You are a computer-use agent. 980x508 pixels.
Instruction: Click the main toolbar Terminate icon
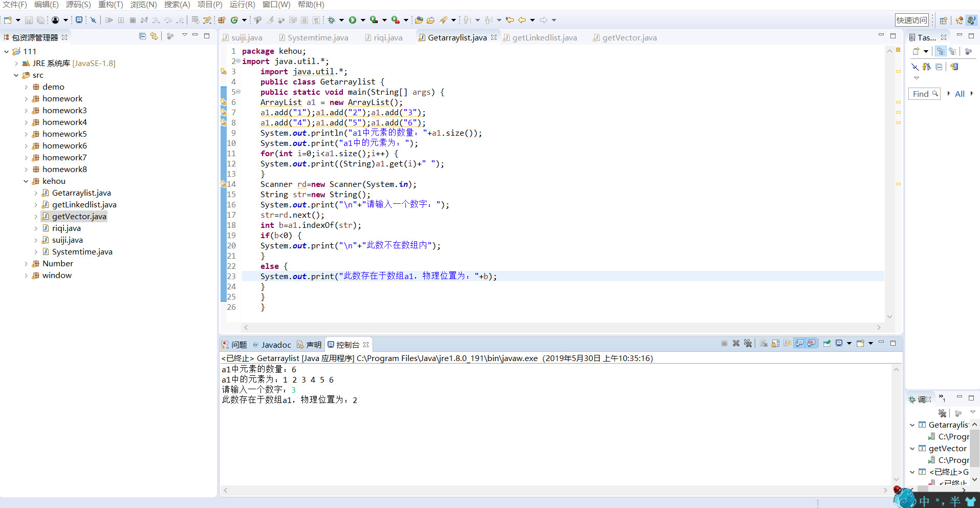tap(133, 20)
